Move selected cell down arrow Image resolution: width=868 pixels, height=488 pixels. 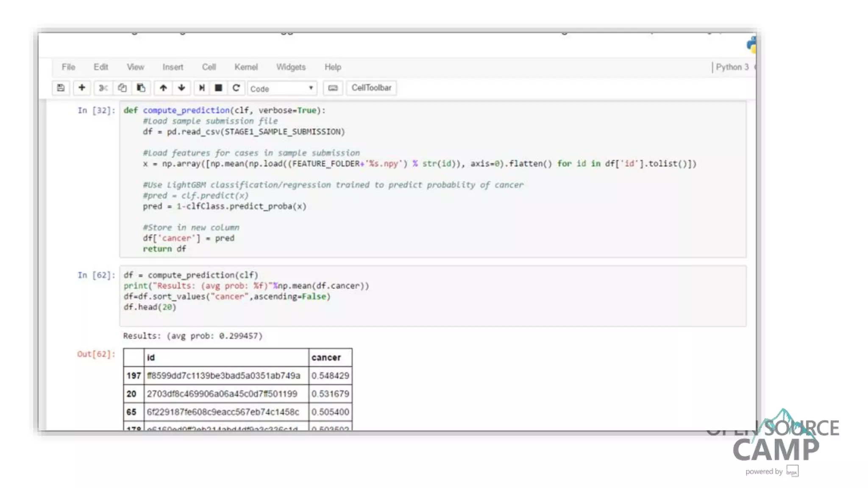point(181,88)
